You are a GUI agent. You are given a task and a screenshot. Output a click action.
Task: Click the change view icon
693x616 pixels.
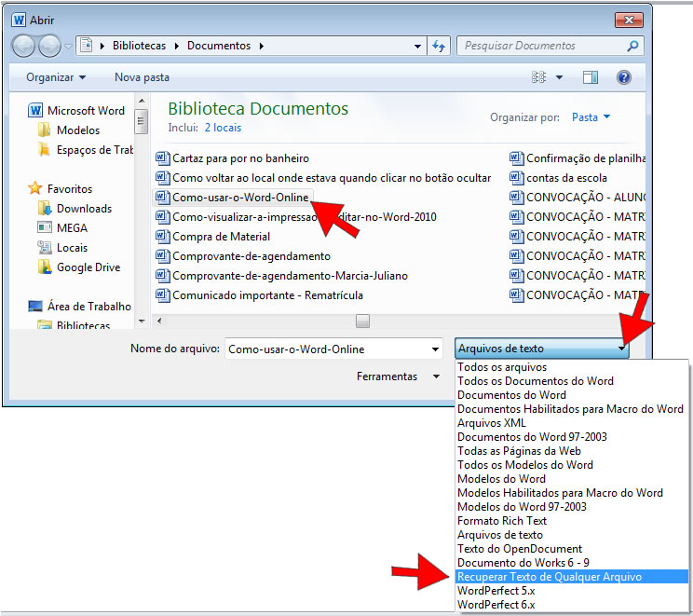[538, 77]
